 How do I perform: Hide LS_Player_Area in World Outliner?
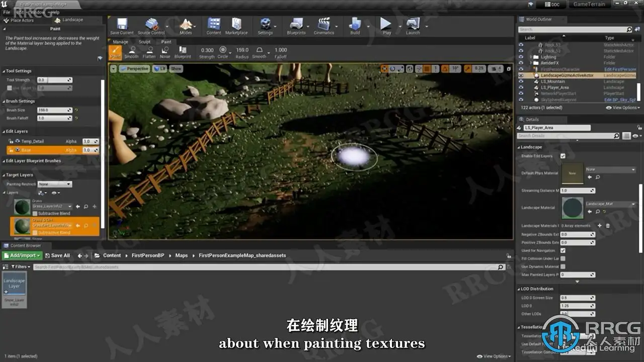pos(521,87)
